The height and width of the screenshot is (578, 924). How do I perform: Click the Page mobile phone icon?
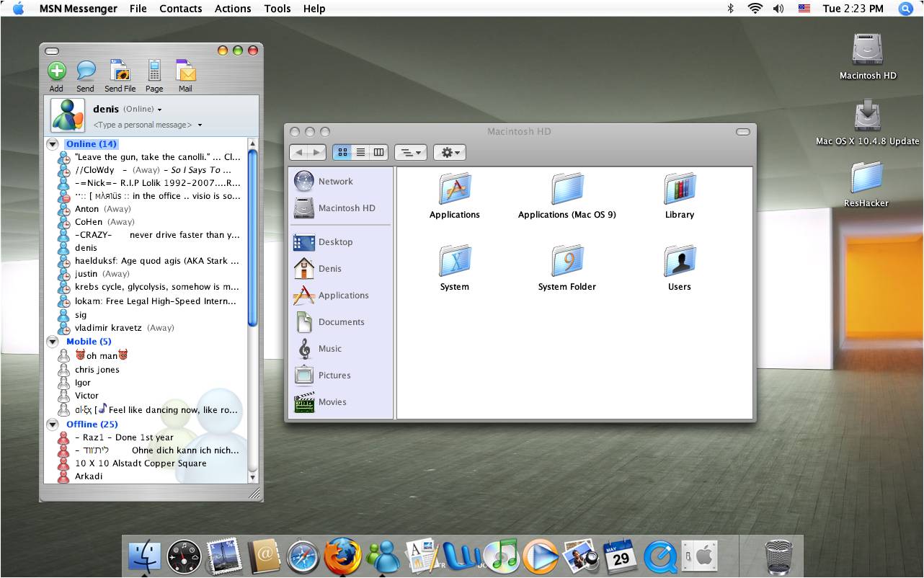pos(154,71)
